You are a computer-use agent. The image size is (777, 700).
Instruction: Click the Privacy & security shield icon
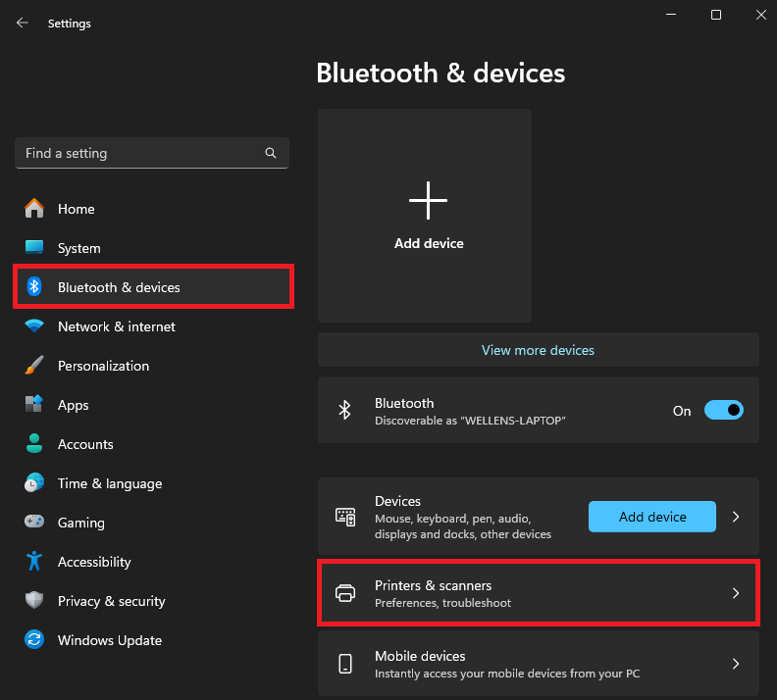[34, 600]
